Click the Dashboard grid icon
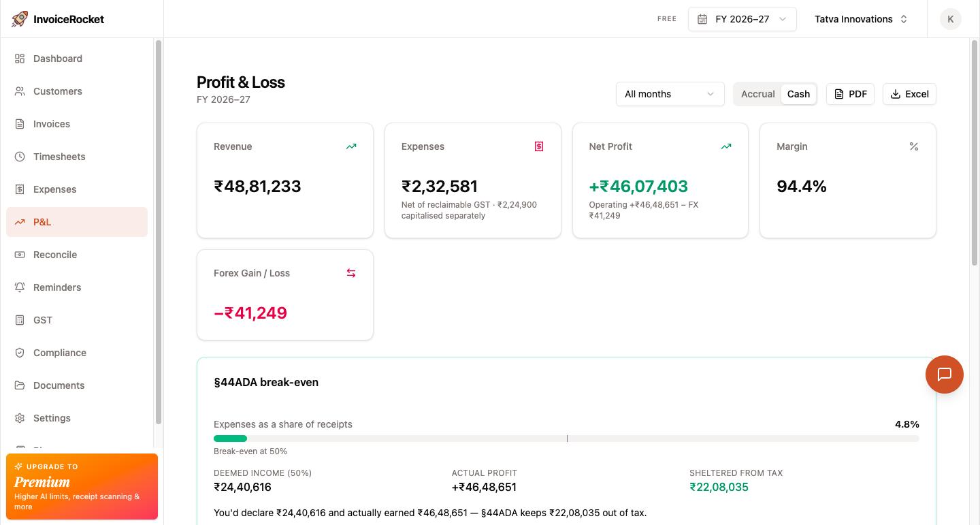Viewport: 980px width, 525px height. [x=20, y=59]
